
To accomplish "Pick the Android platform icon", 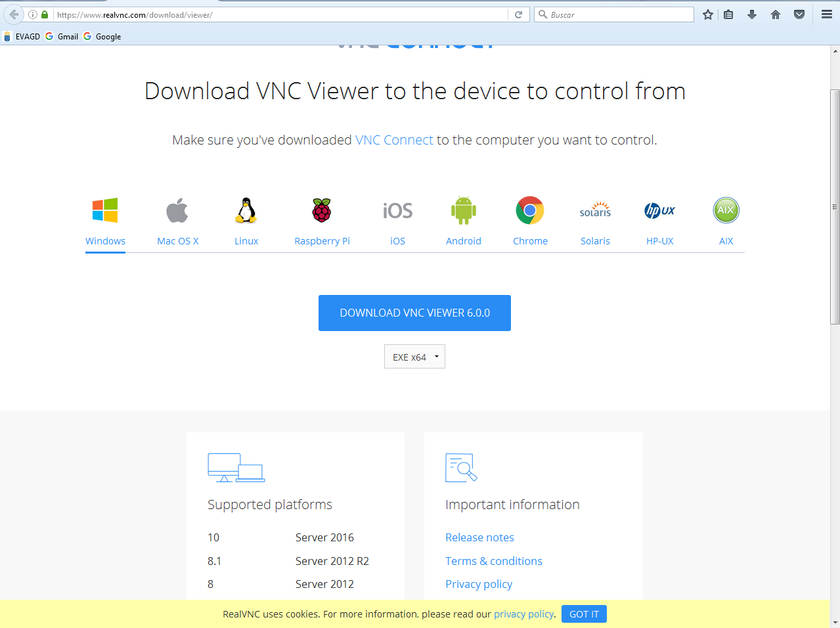I will tap(463, 209).
